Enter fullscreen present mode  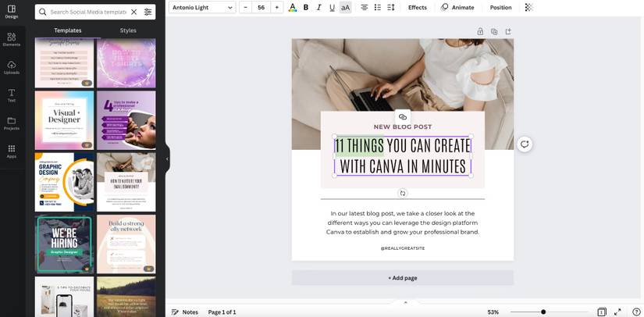617,312
